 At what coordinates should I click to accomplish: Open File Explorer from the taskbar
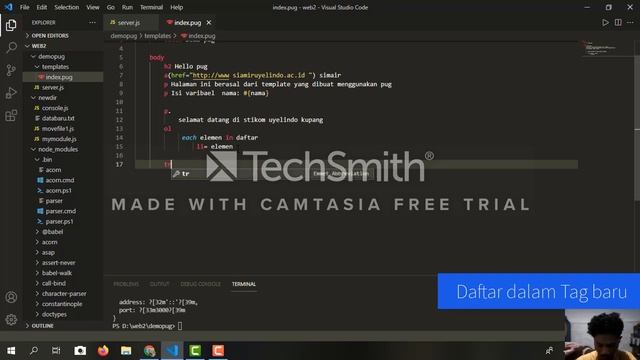[126, 351]
